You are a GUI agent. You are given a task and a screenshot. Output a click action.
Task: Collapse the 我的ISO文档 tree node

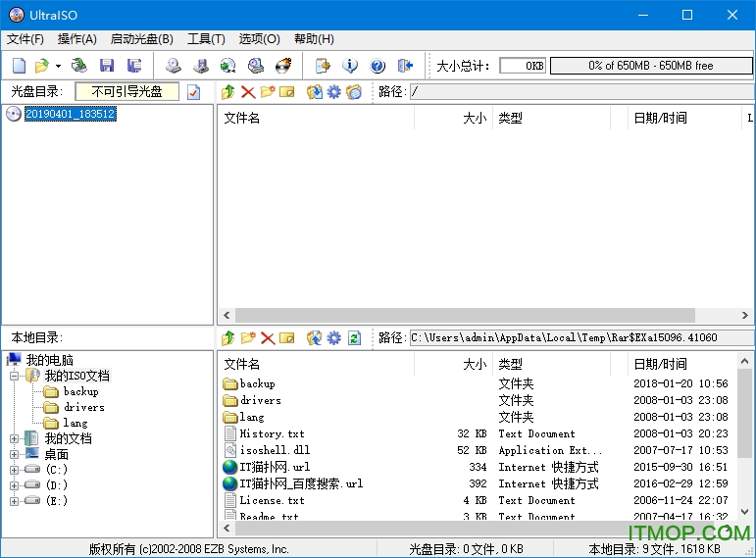15,376
